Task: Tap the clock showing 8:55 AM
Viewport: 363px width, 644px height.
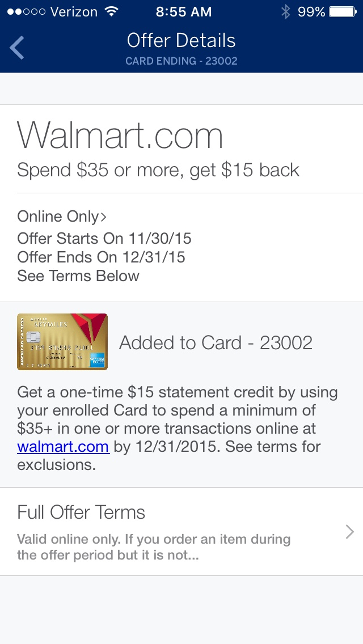Action: pos(183,11)
